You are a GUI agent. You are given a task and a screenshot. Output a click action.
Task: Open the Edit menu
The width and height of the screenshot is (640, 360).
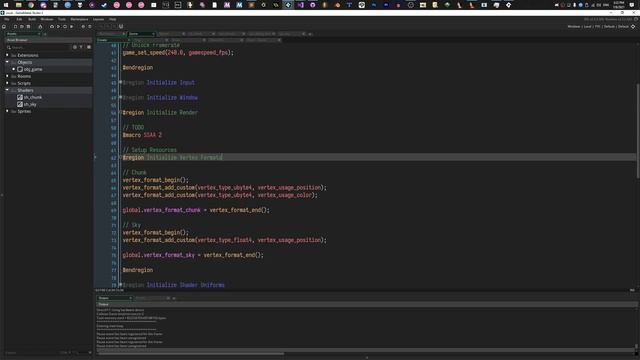19,19
